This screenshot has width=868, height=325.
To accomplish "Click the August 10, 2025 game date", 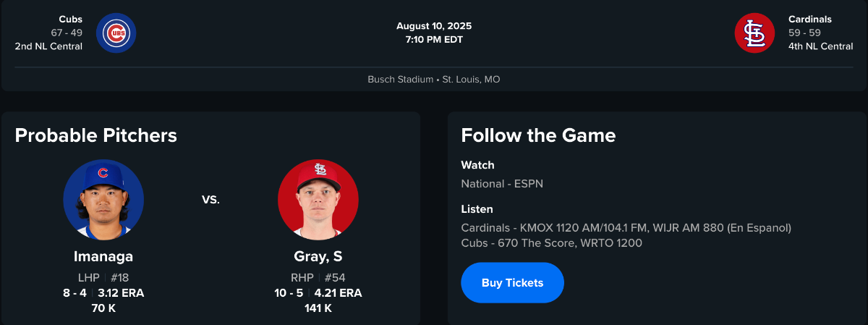I will tap(434, 26).
